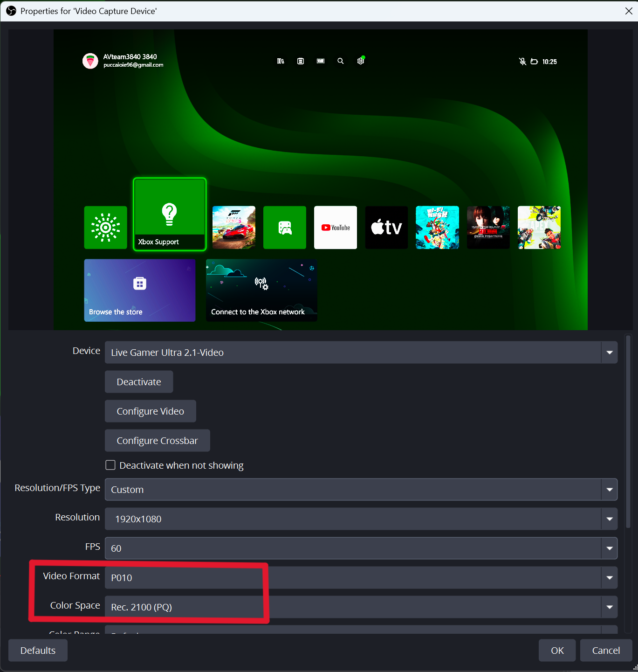Click the list icon next to the library icon
Viewport: 638px width, 672px height.
coord(301,61)
